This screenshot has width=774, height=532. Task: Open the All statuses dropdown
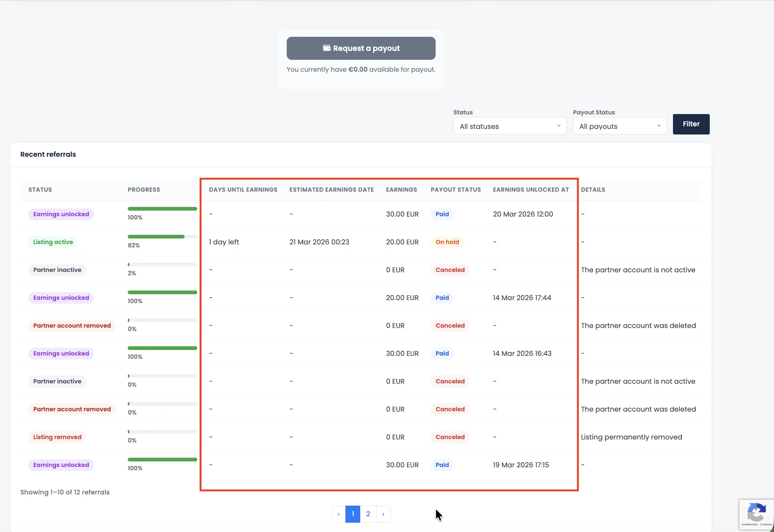click(x=510, y=126)
